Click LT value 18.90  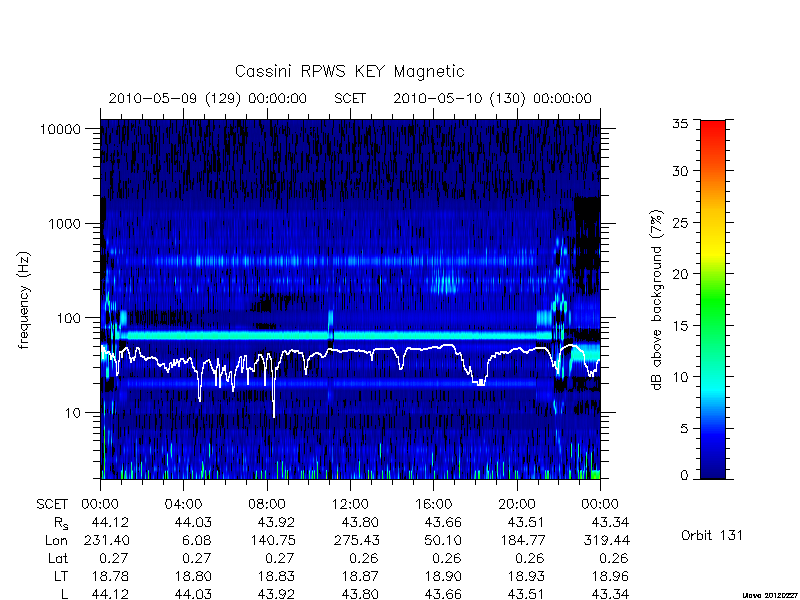(x=443, y=577)
